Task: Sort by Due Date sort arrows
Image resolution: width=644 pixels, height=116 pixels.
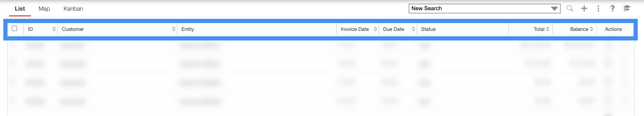Action: [x=414, y=29]
